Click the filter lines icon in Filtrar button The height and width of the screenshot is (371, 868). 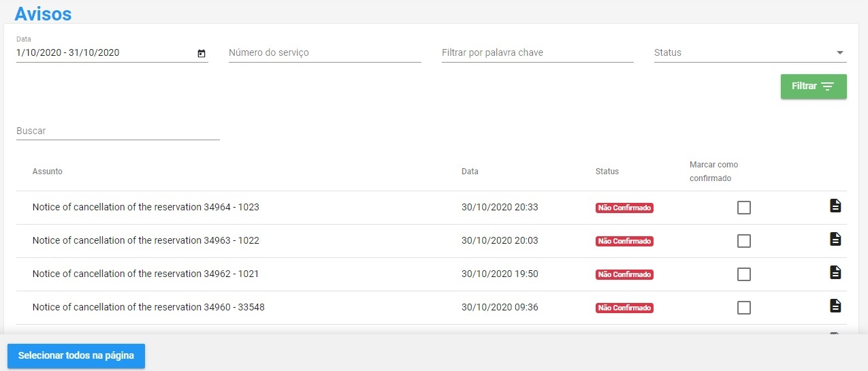coord(827,86)
